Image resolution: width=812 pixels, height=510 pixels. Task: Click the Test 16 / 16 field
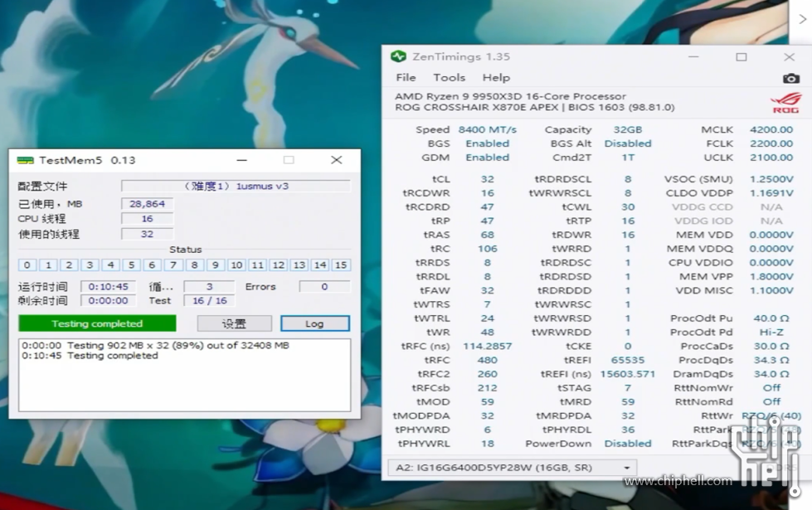(209, 301)
